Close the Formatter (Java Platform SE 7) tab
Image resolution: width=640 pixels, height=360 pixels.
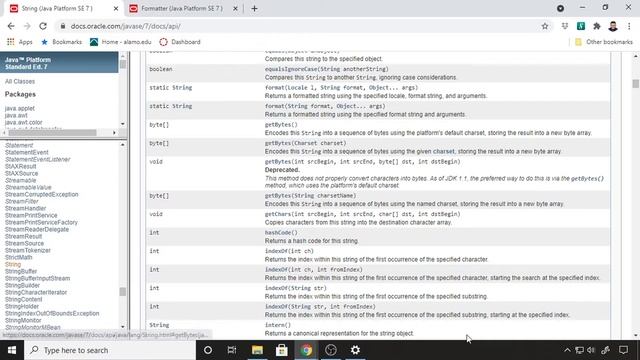pos(236,9)
